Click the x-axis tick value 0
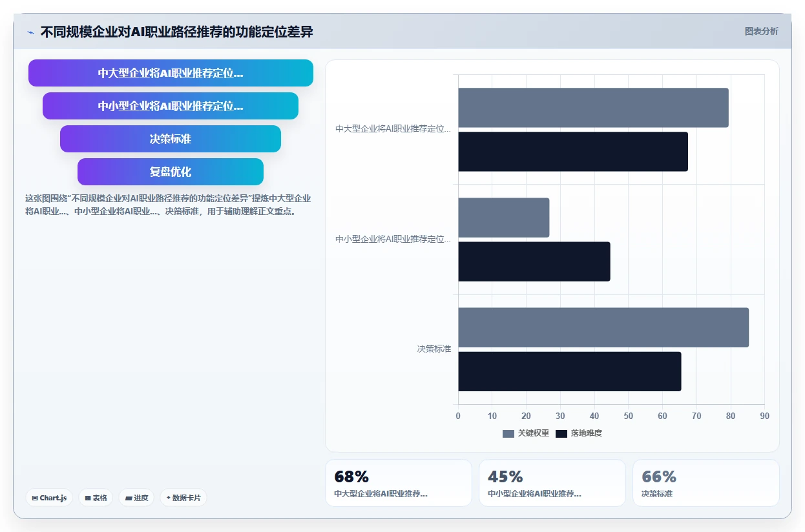The image size is (805, 532). click(x=458, y=416)
